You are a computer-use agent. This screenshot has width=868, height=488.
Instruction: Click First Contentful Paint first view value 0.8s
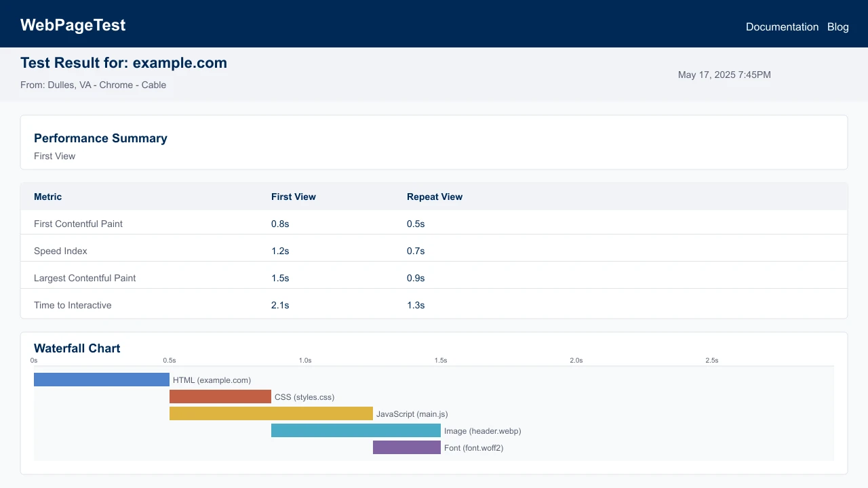coord(280,224)
